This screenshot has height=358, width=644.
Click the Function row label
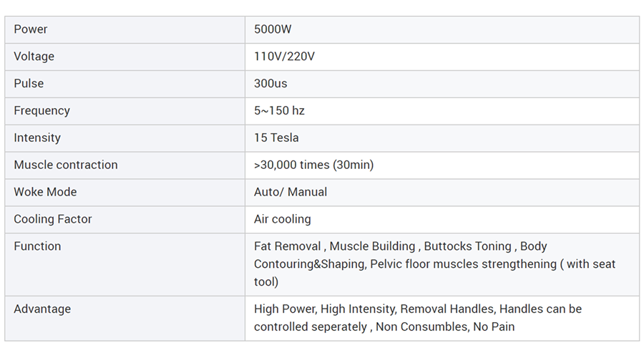coord(37,246)
